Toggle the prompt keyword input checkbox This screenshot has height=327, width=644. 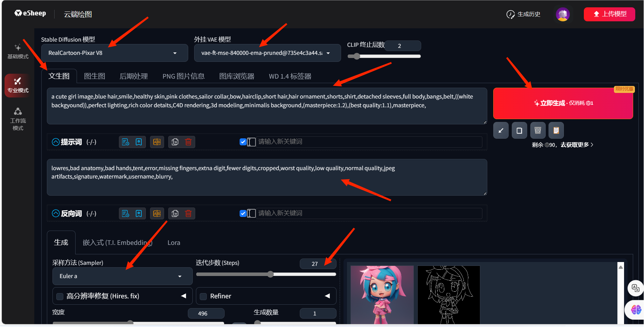[x=243, y=142]
